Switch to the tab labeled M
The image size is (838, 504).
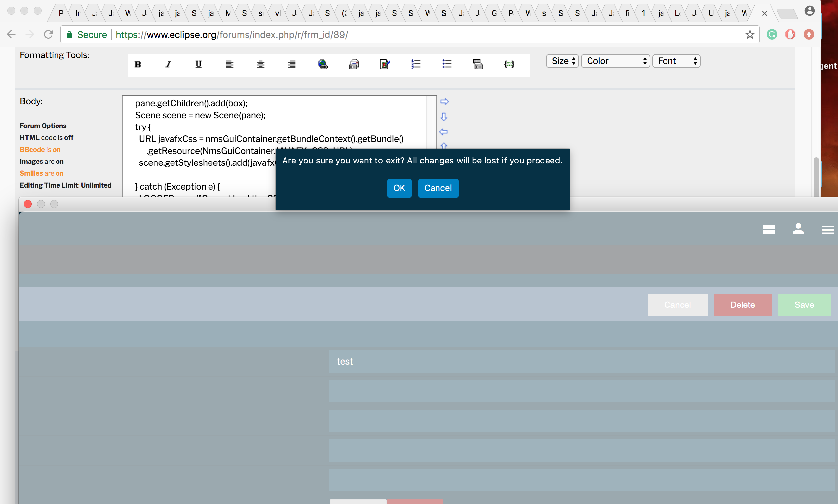pyautogui.click(x=228, y=13)
